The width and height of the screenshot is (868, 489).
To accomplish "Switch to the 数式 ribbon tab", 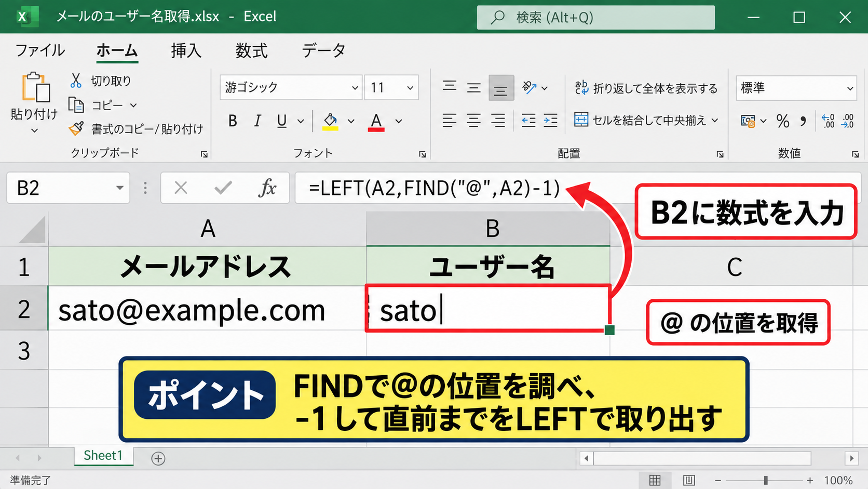I will (x=251, y=50).
